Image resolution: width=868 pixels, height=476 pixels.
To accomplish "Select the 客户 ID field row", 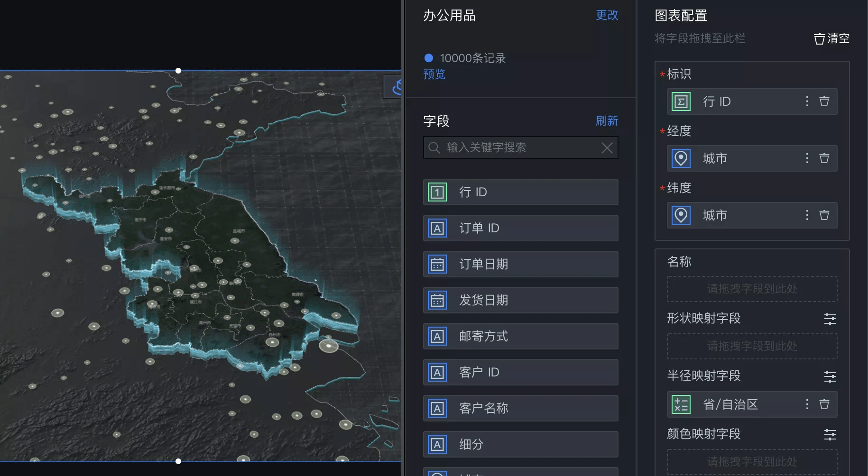I will click(520, 372).
